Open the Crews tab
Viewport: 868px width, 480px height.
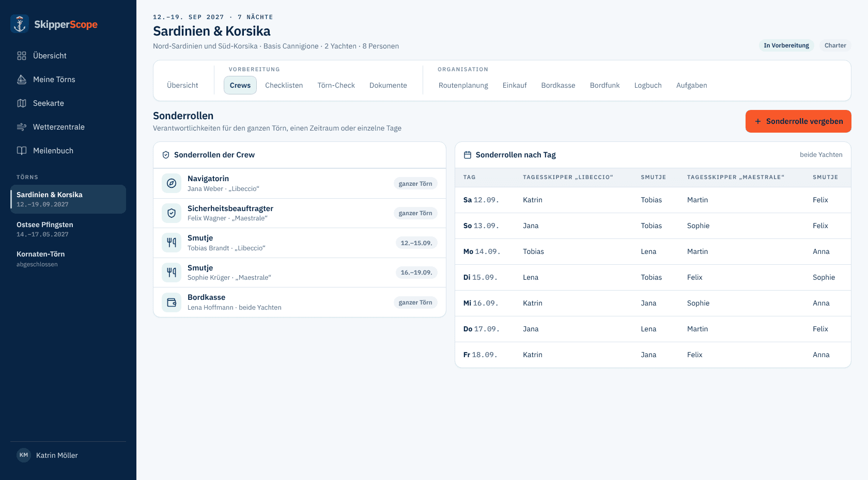coord(240,85)
